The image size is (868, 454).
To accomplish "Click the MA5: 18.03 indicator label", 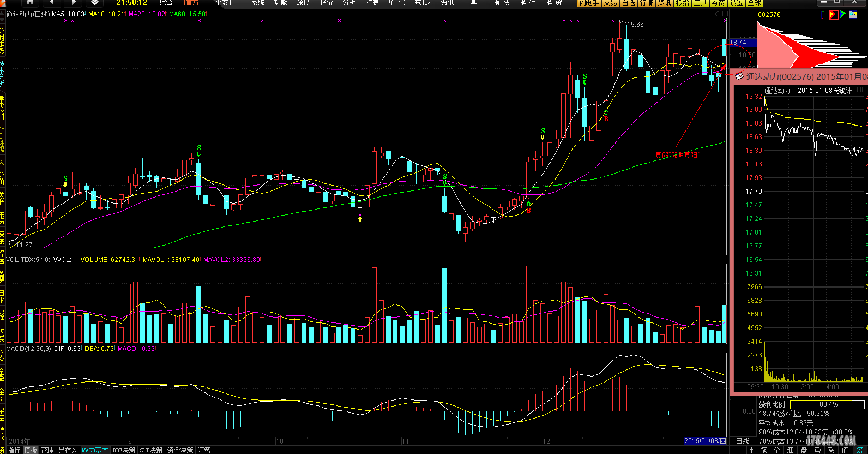I will pos(68,14).
